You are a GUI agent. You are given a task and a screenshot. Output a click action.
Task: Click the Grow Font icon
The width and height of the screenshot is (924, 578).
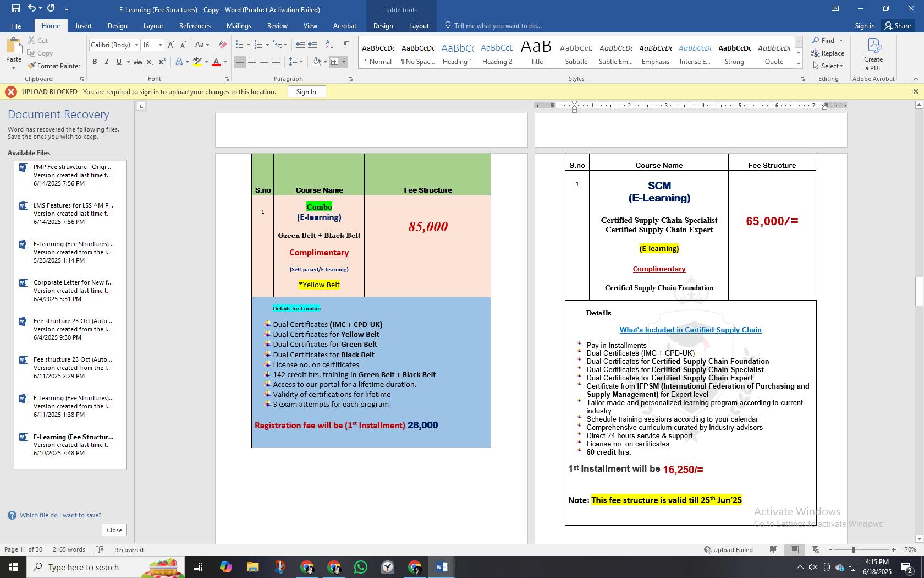pyautogui.click(x=171, y=45)
